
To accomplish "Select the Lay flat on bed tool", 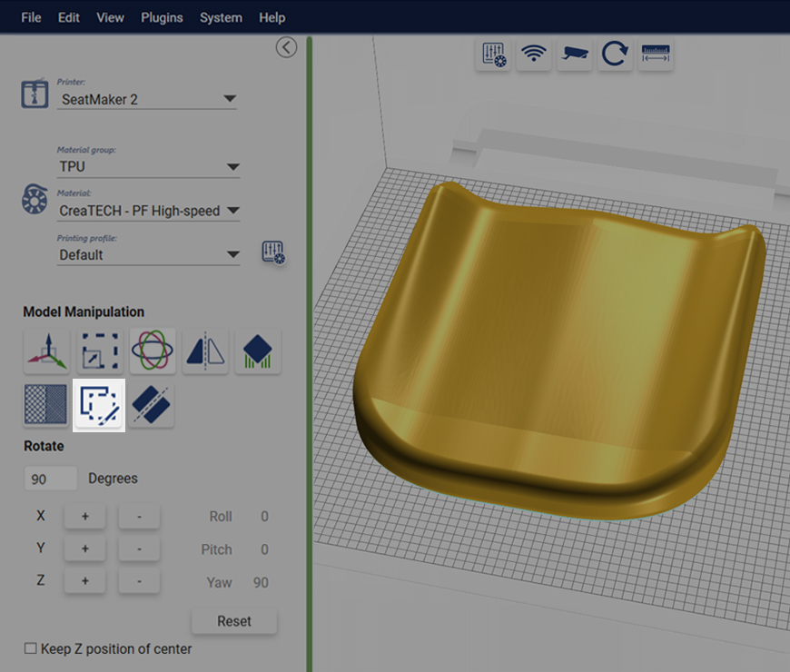I will coord(258,351).
